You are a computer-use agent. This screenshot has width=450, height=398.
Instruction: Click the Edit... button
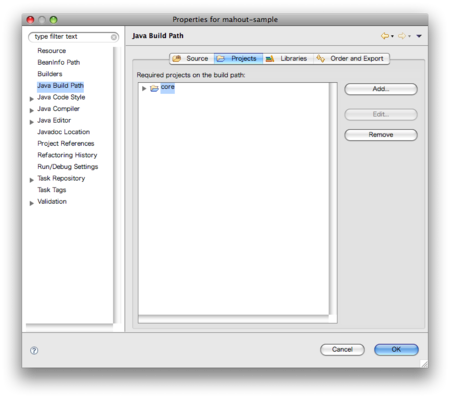[381, 114]
